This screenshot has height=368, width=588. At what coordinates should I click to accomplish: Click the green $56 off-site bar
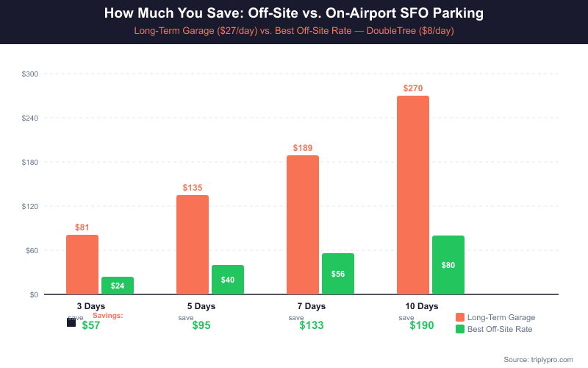tap(338, 274)
